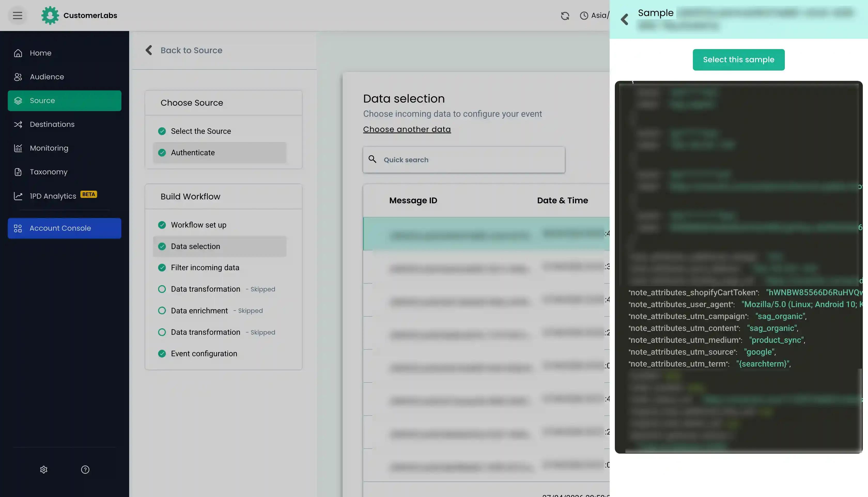Click the note_attributes_utm_content "sag_organic" value

coord(772,328)
